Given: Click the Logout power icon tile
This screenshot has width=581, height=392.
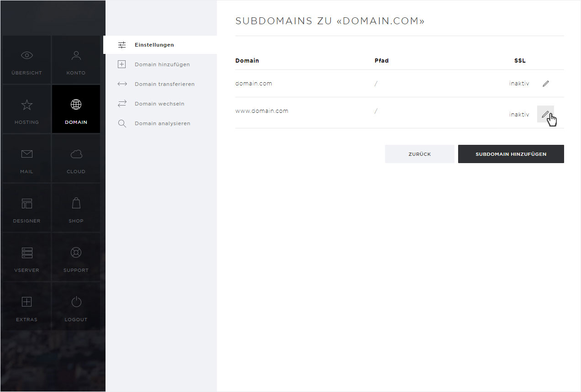Looking at the screenshot, I should [x=76, y=306].
